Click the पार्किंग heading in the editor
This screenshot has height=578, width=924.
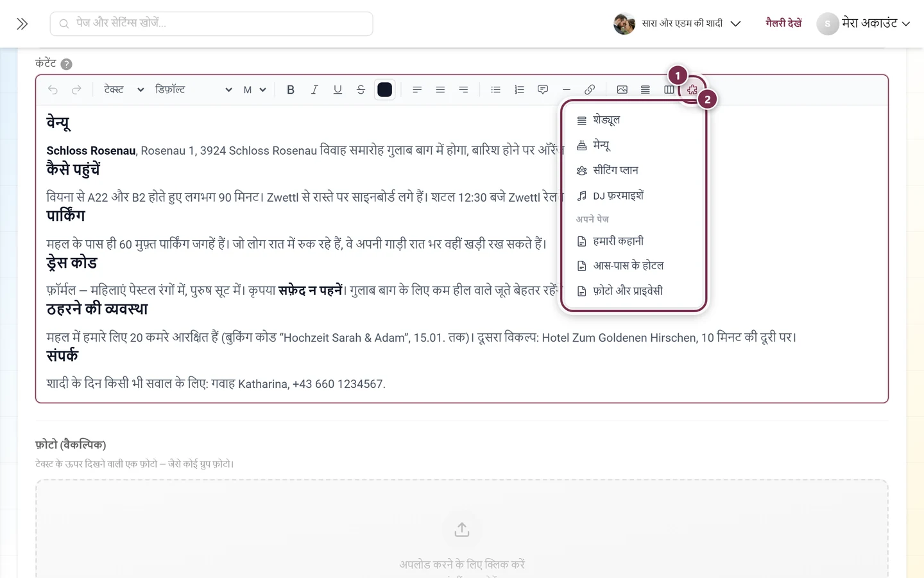(x=65, y=215)
